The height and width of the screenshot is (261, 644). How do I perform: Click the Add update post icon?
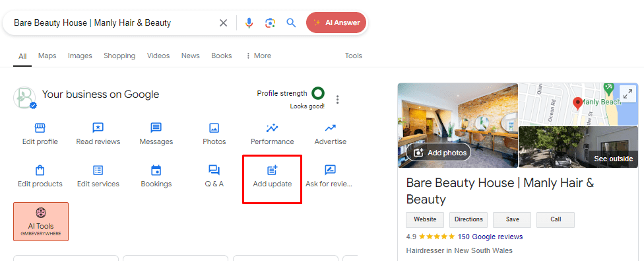click(x=273, y=170)
